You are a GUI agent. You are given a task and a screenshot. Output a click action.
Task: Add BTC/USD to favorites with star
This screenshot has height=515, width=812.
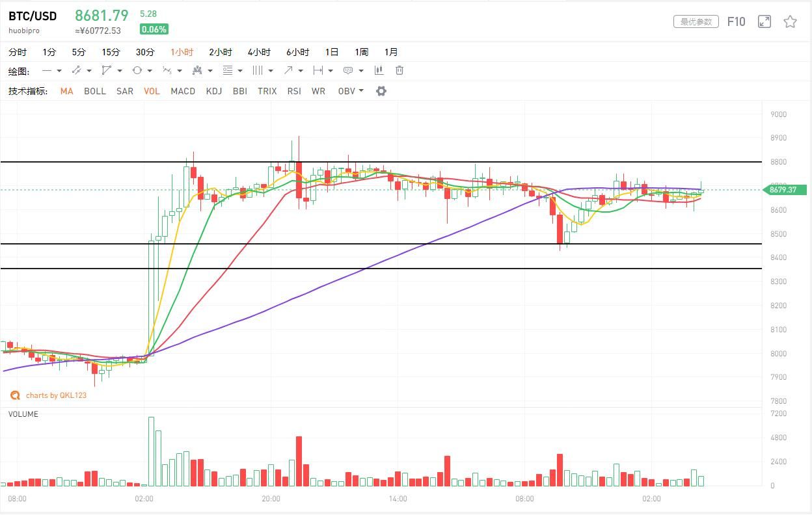(790, 21)
